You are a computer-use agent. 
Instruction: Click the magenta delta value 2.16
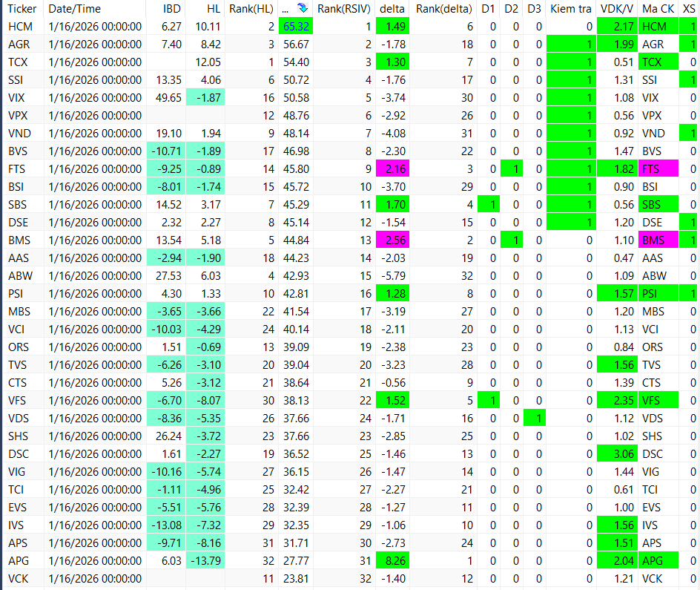click(x=393, y=168)
